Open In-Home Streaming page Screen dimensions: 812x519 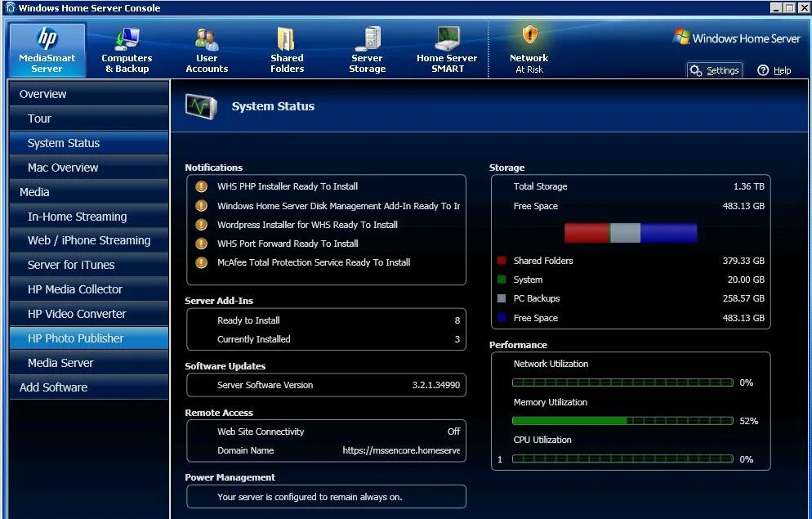pos(88,217)
